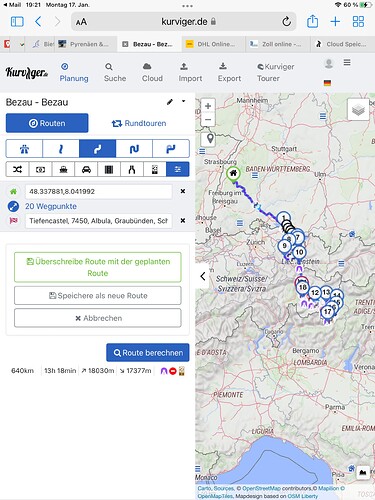Collapse the side panel with chevron
375x500 pixels.
[203, 276]
